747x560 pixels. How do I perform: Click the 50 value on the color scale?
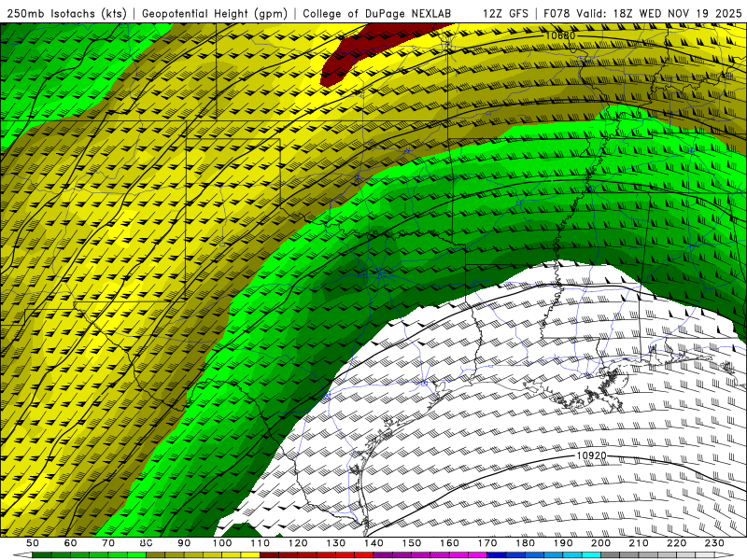[x=33, y=543]
